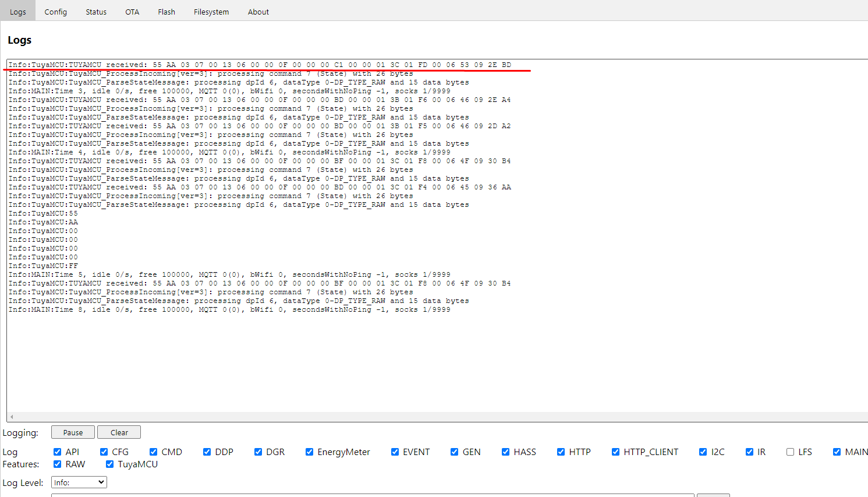Uncheck the RAW log feature
Screen dimensions: 868x497
point(57,464)
